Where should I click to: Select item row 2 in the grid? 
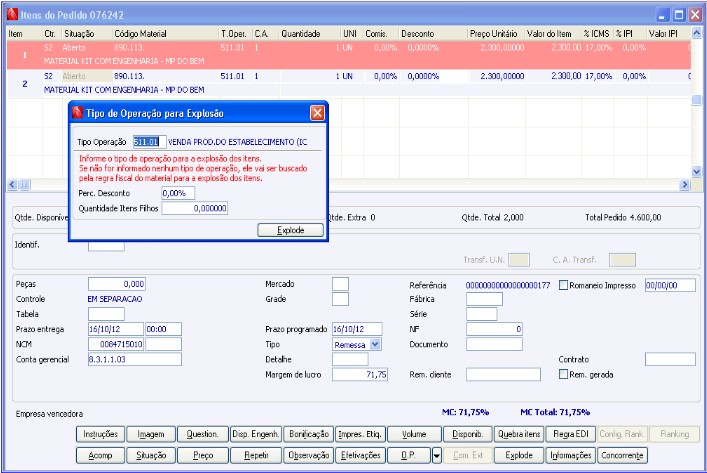click(349, 83)
